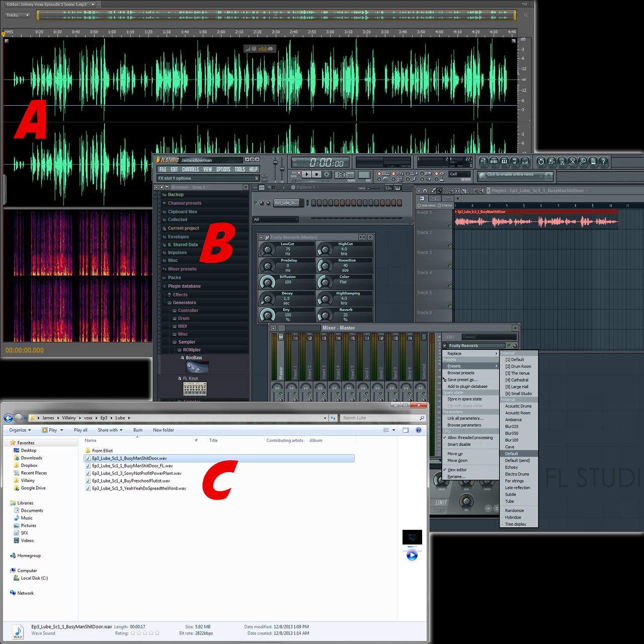Click the tempo display showing 130.000
The height and width of the screenshot is (644, 644).
click(345, 175)
